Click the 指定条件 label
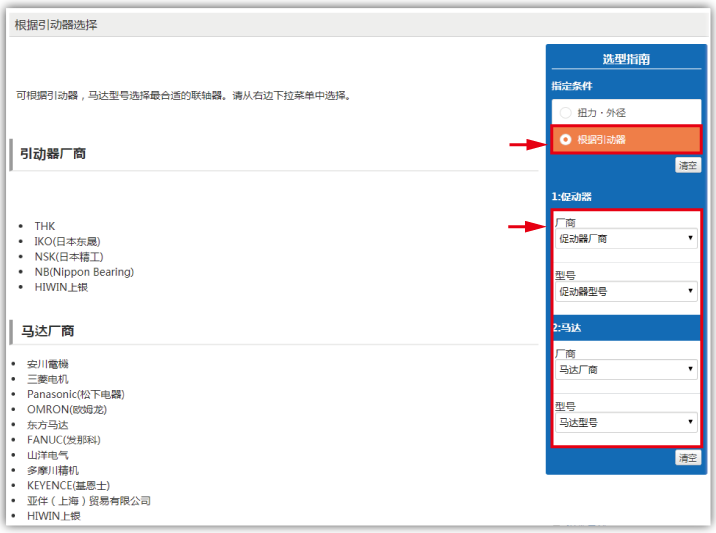716x533 pixels. point(572,86)
